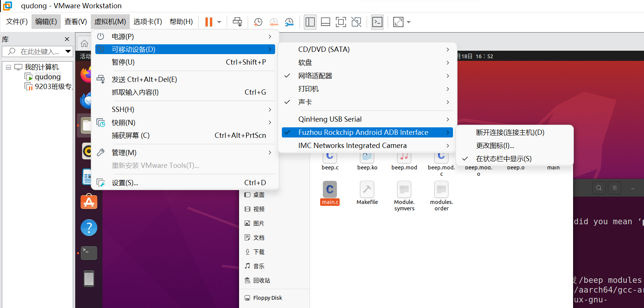Choose 发送 Ctrl+Alt+Del(E)
This screenshot has width=644, height=308.
click(185, 79)
